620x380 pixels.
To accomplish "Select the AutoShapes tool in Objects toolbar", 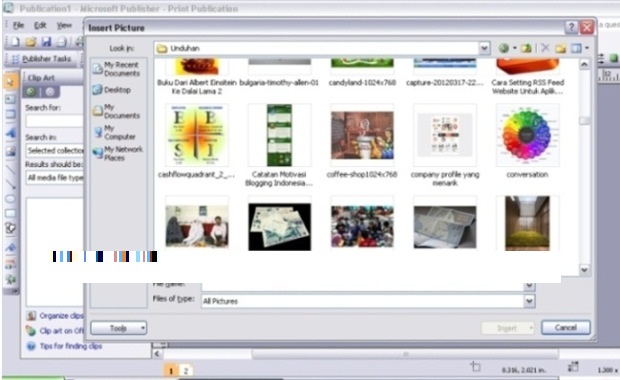I will pyautogui.click(x=10, y=229).
